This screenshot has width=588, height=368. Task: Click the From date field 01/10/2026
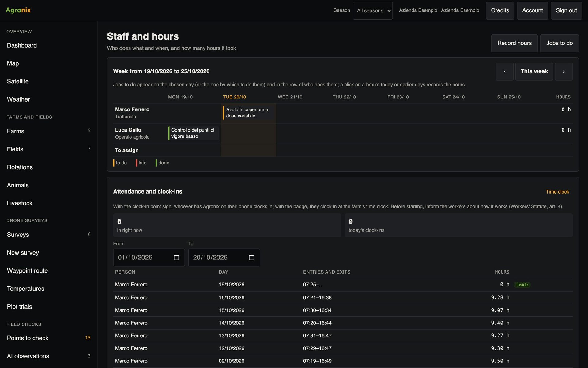[149, 258]
